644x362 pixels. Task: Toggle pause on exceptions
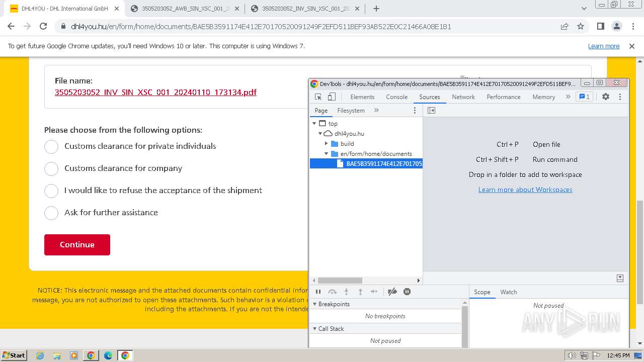(407, 292)
